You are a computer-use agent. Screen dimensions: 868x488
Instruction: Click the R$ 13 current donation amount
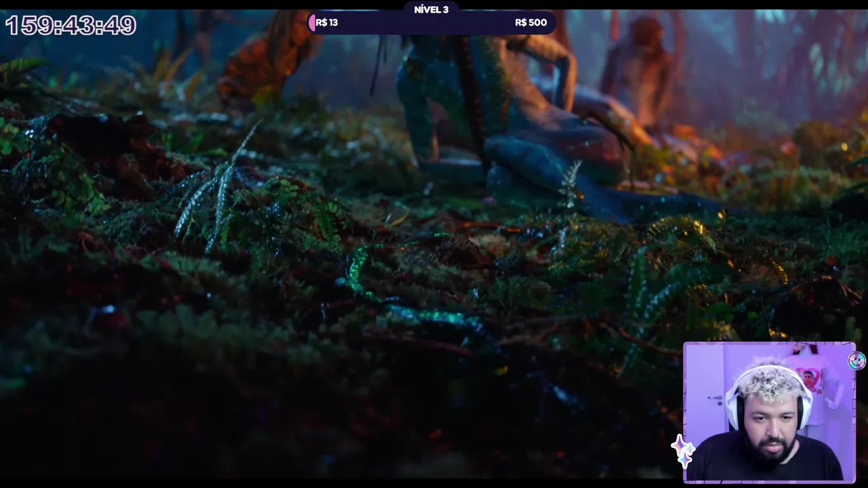tap(327, 22)
